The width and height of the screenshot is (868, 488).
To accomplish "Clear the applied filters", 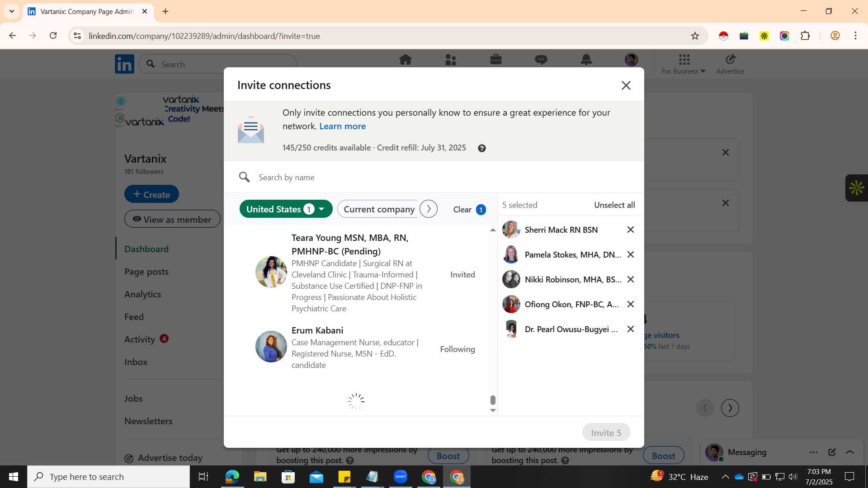I will coord(469,210).
